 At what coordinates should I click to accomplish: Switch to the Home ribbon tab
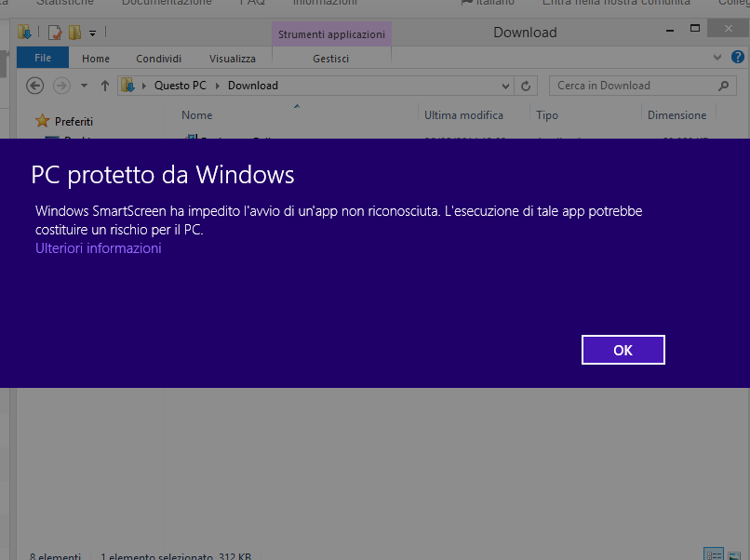[96, 59]
